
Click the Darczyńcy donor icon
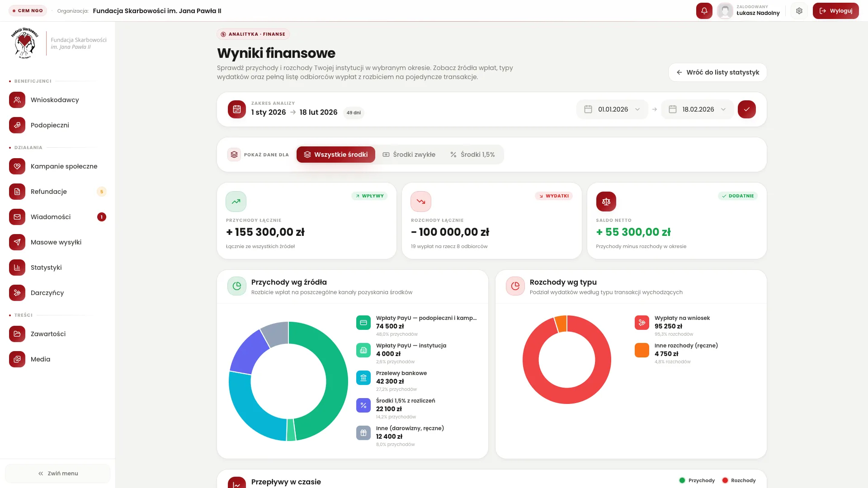(x=17, y=293)
